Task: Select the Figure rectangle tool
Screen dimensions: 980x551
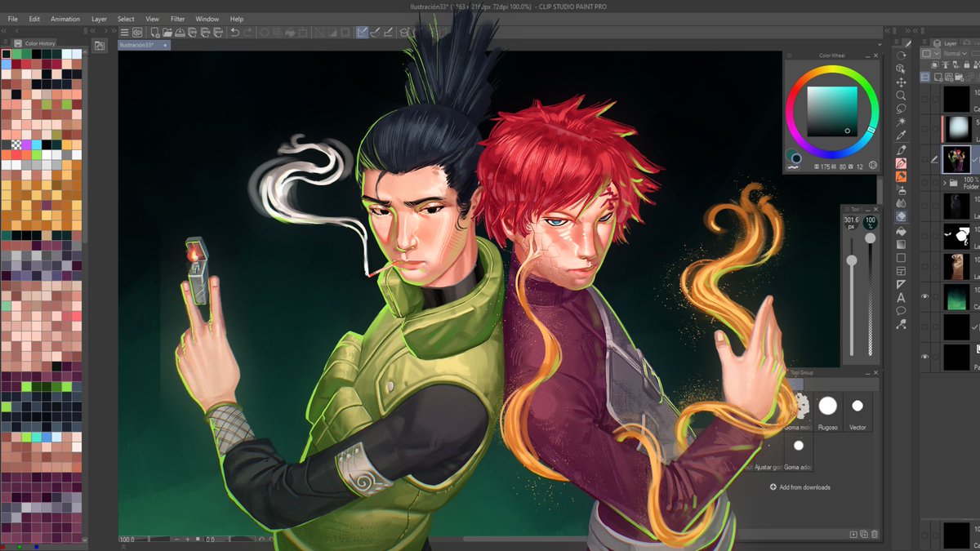Action: tap(901, 258)
